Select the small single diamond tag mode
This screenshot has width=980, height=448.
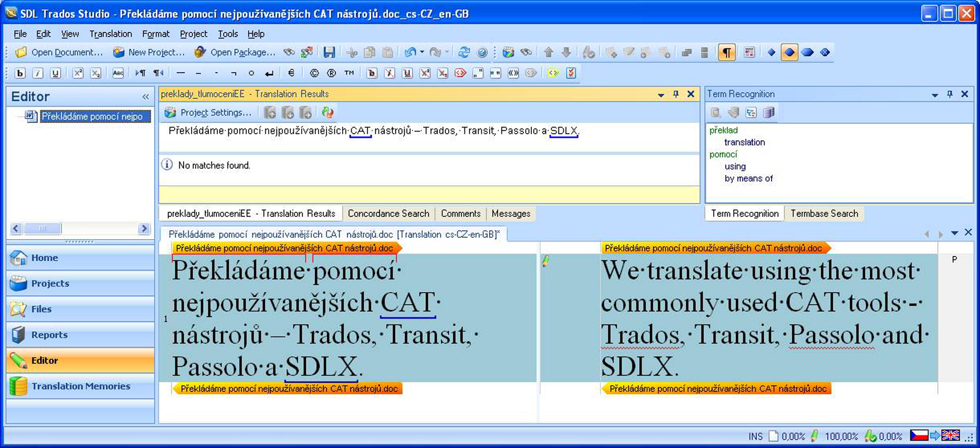(x=771, y=52)
